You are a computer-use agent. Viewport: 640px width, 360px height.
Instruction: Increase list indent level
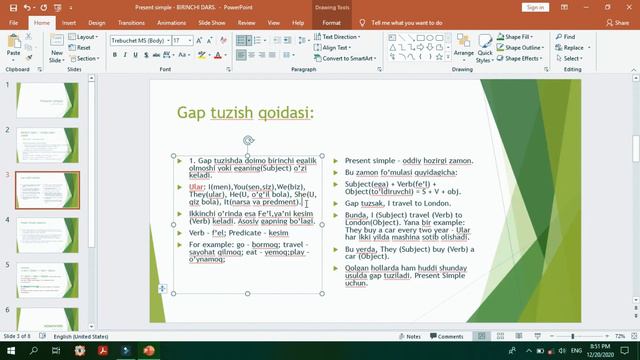[x=287, y=40]
